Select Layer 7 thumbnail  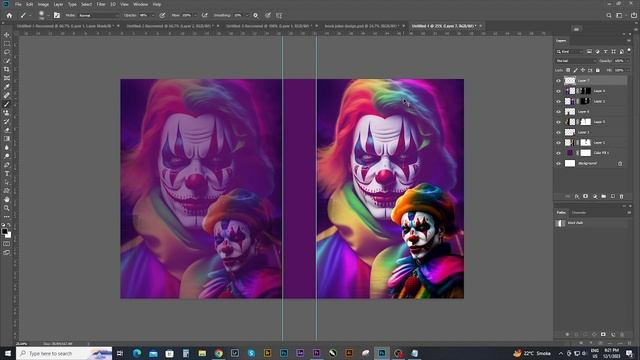[570, 81]
